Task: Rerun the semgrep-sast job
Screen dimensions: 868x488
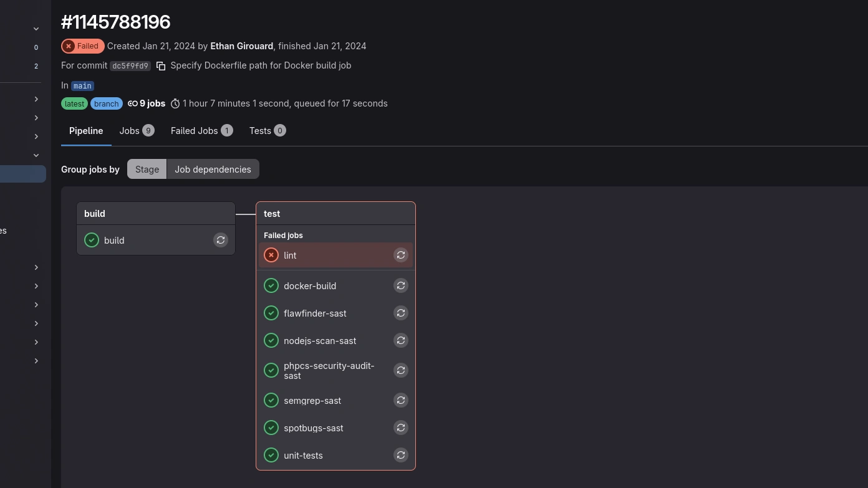Action: point(401,400)
